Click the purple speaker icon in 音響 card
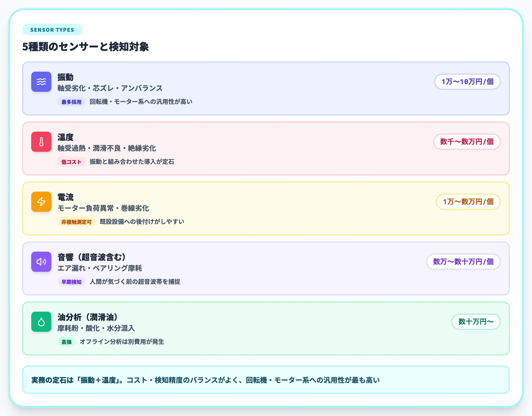The height and width of the screenshot is (416, 532). pyautogui.click(x=41, y=262)
